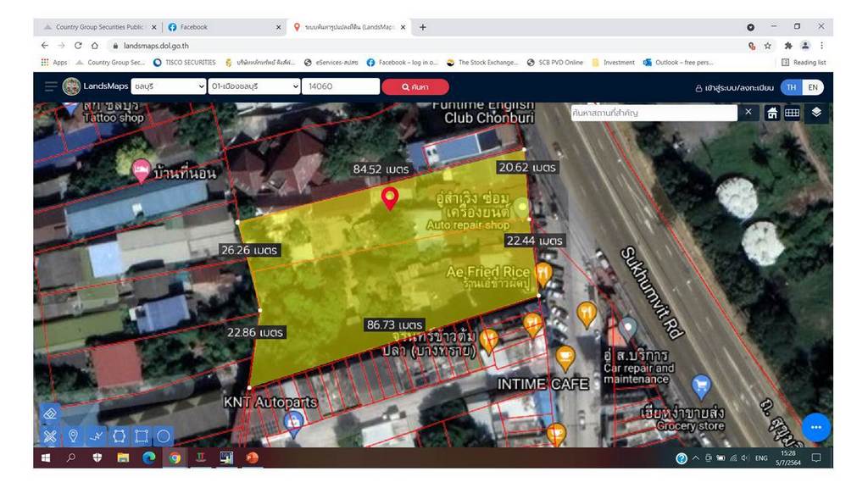
Task: Select the eraser tool on map
Action: (x=50, y=414)
